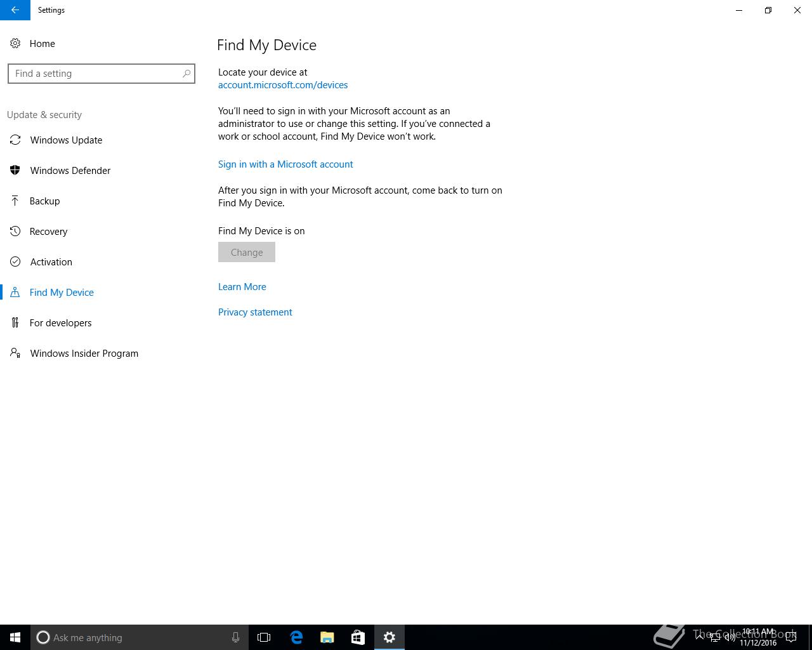Open the Windows Store from taskbar
The height and width of the screenshot is (650, 812).
coord(358,637)
